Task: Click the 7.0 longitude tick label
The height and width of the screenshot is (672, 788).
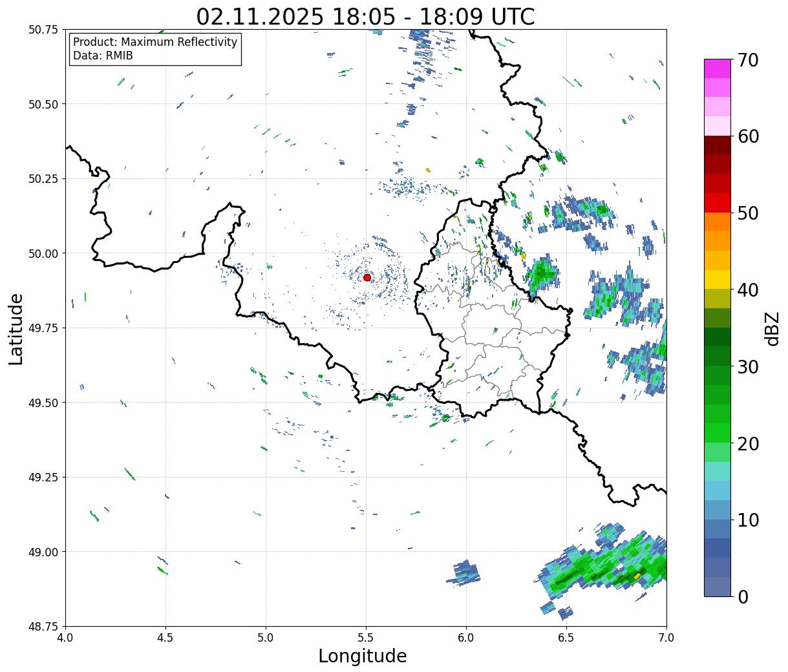Action: coord(666,638)
